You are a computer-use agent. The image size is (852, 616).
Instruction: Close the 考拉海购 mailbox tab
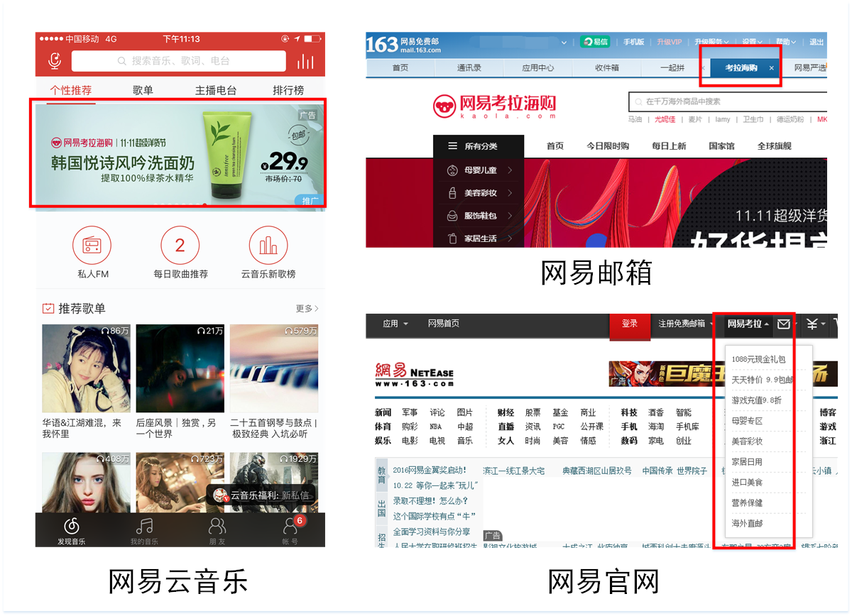[772, 68]
